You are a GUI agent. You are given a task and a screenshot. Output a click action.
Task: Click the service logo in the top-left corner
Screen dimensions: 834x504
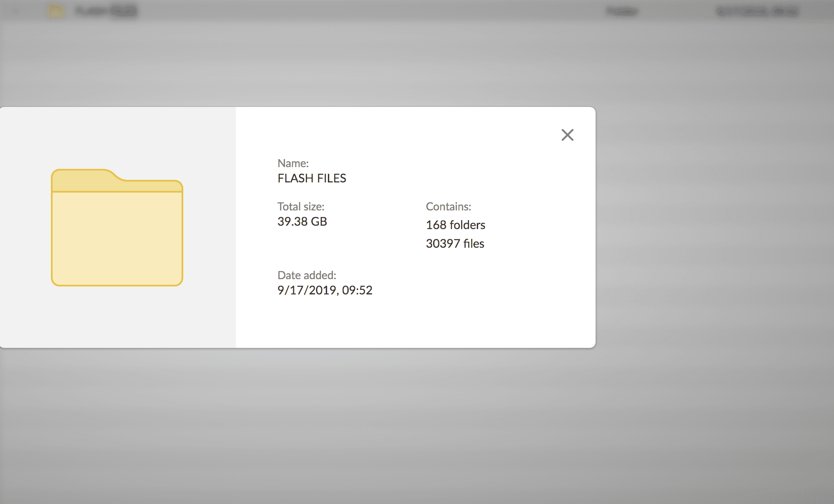click(55, 11)
